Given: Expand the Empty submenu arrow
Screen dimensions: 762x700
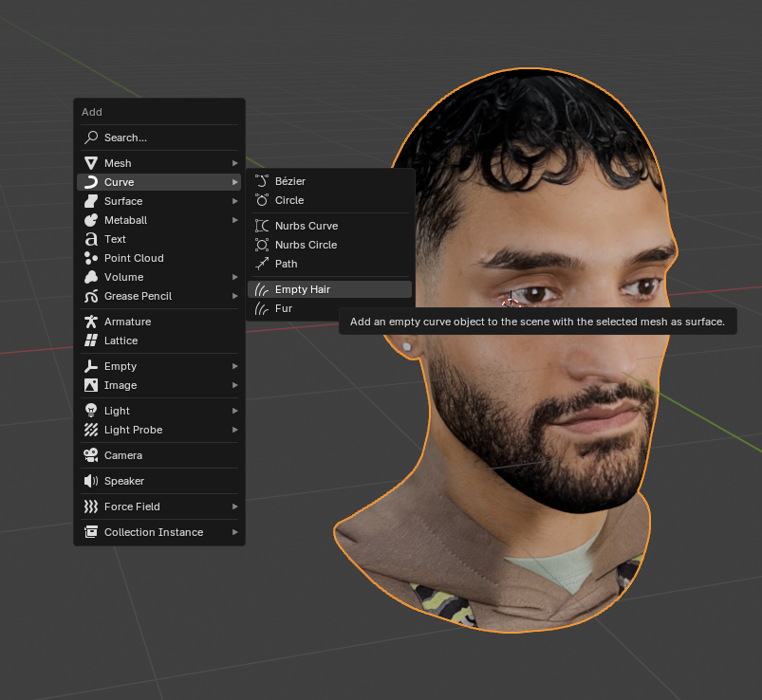Looking at the screenshot, I should point(235,366).
